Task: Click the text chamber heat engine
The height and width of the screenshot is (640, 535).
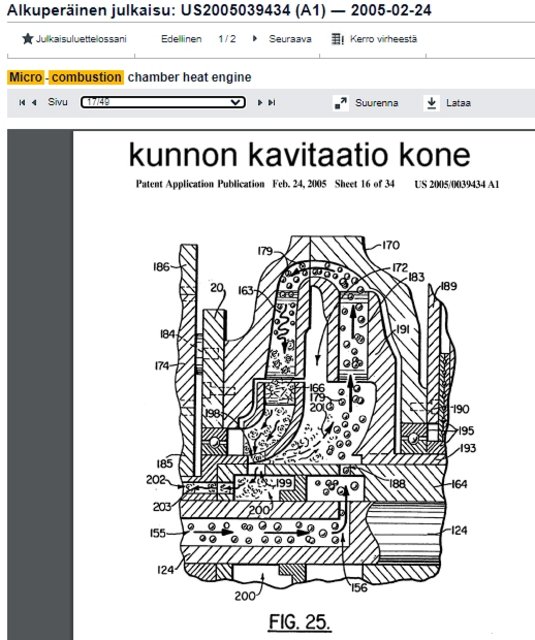Action: click(189, 77)
